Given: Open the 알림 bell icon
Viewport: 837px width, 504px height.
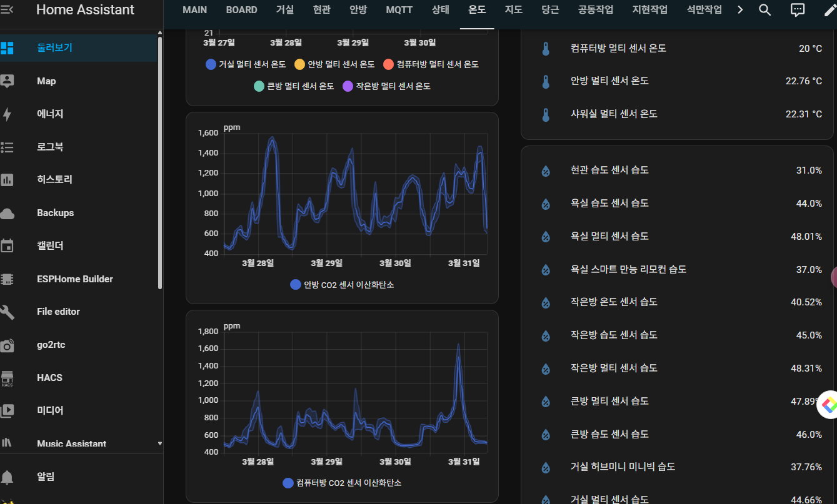Looking at the screenshot, I should [x=7, y=477].
